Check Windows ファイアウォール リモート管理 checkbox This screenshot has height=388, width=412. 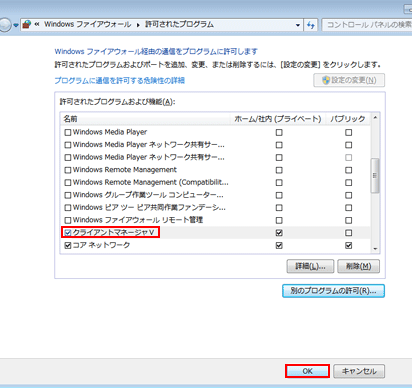coord(68,220)
